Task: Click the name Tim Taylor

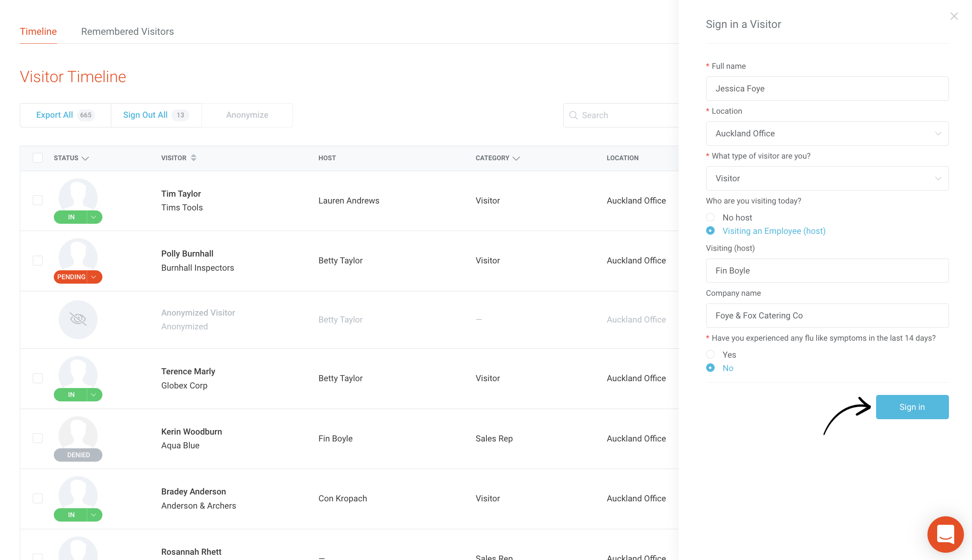Action: [181, 194]
